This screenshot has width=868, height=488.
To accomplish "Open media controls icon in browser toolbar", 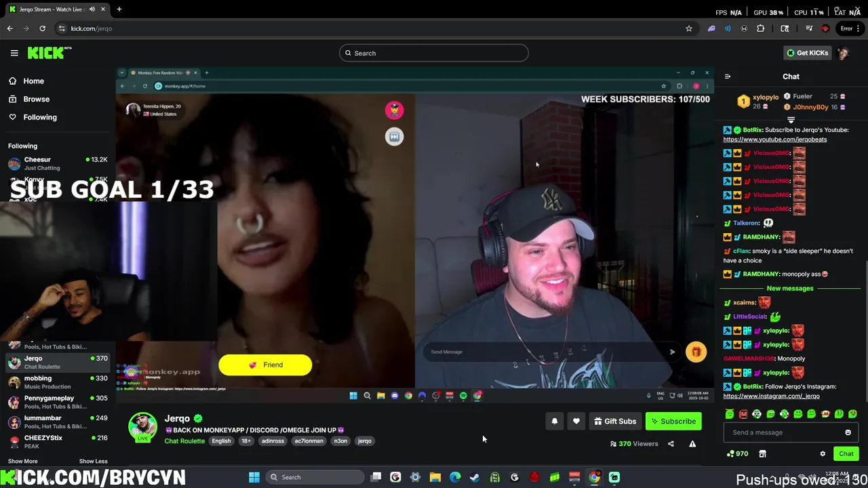I will click(809, 28).
